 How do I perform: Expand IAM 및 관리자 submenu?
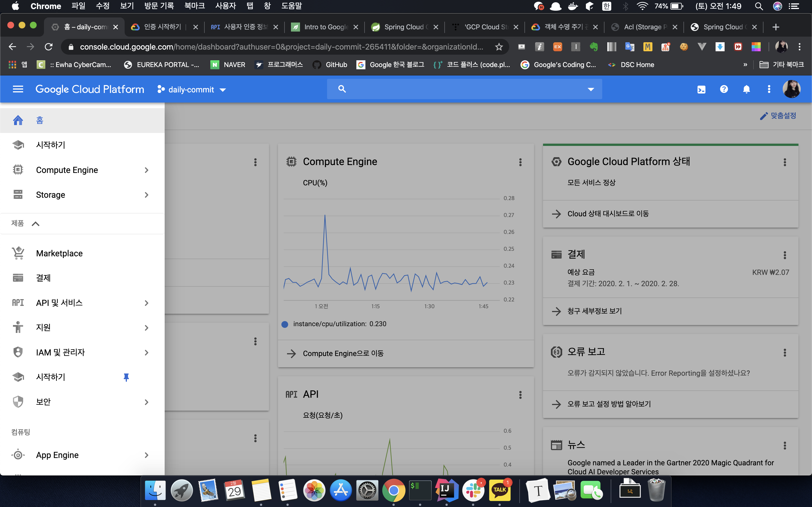[x=146, y=352]
